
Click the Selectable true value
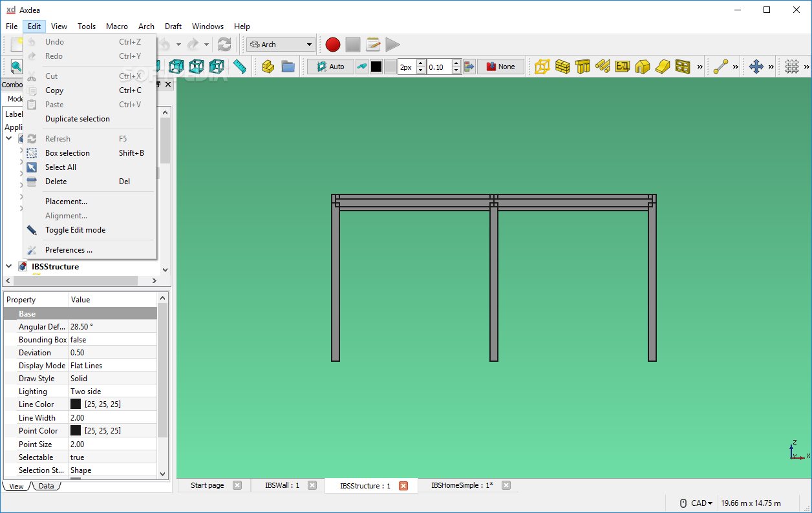112,457
